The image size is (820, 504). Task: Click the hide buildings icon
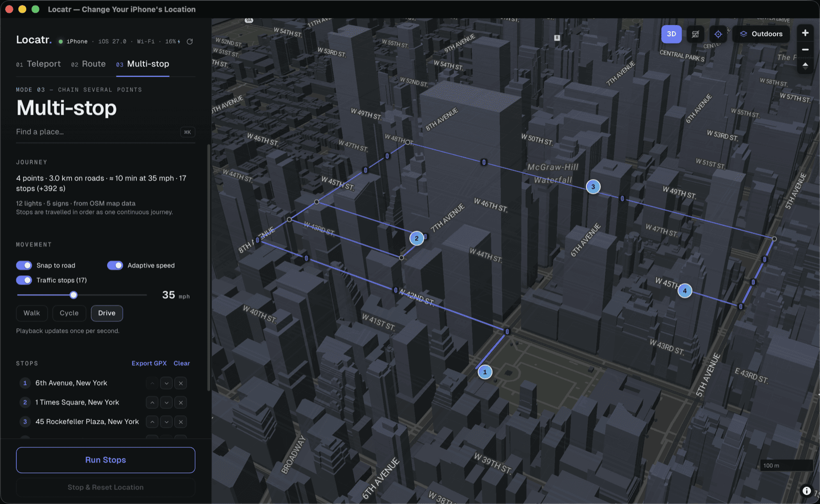pyautogui.click(x=695, y=34)
